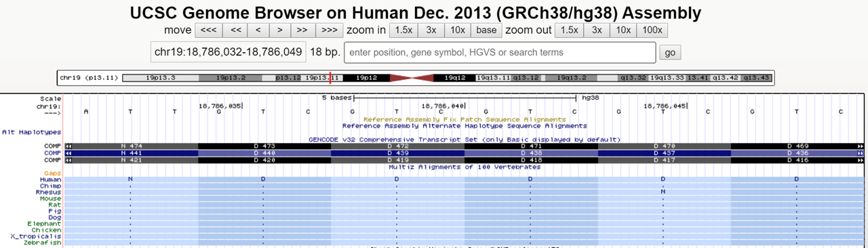Image resolution: width=868 pixels, height=248 pixels.
Task: Click the Rhesus species label
Action: (49, 192)
